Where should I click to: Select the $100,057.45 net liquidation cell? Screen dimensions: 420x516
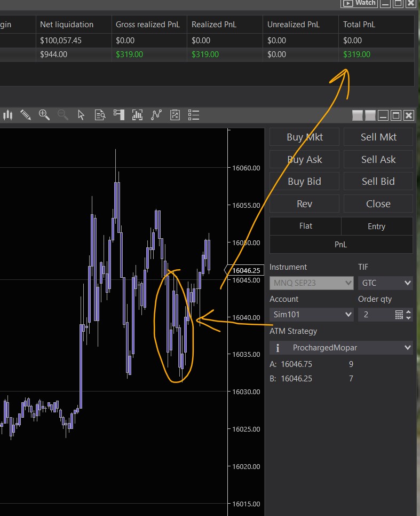(x=74, y=41)
